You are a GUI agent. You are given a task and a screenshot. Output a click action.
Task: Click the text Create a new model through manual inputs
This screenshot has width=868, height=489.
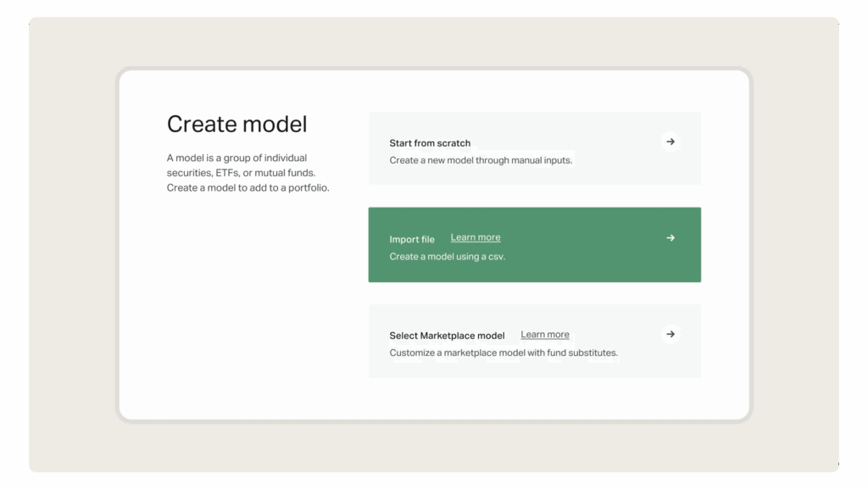[480, 160]
